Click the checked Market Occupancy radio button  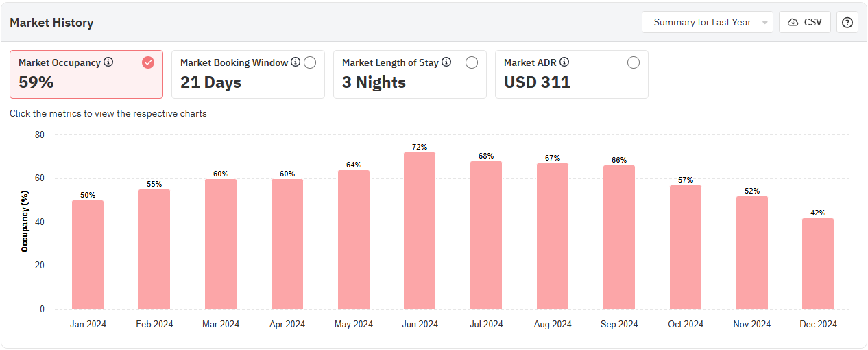(x=148, y=62)
